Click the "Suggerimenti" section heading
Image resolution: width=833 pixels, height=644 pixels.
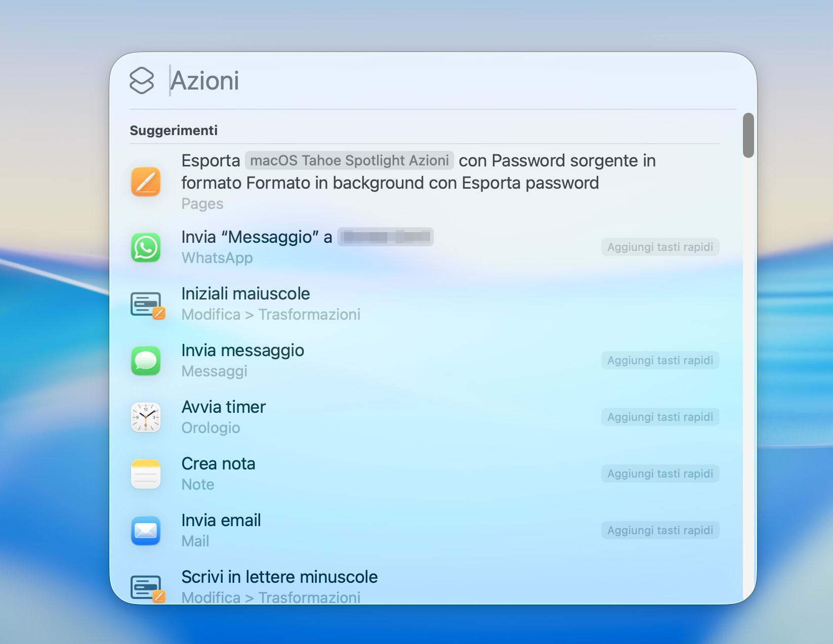click(x=174, y=131)
